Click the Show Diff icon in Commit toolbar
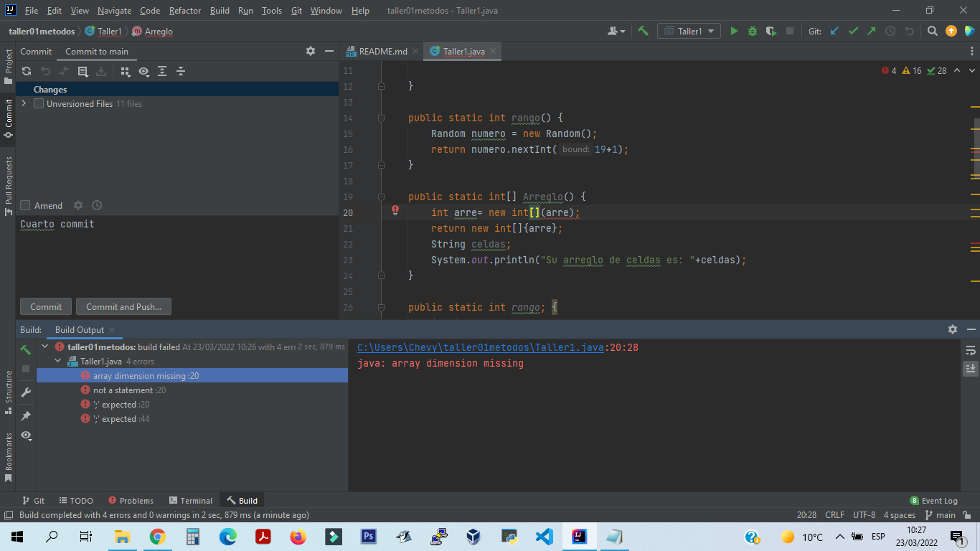The width and height of the screenshot is (980, 551). [x=83, y=71]
